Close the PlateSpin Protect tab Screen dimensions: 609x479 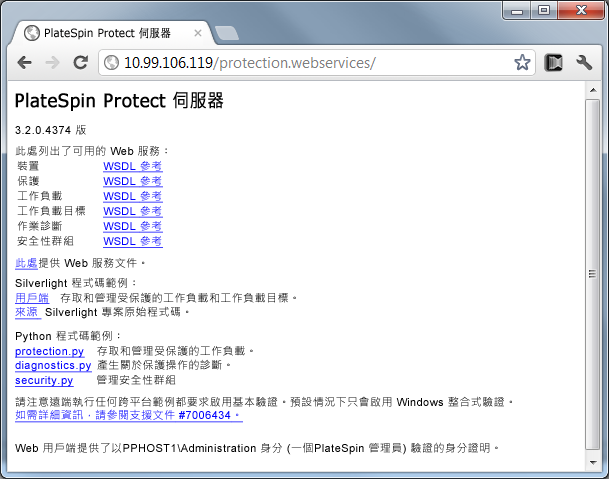pos(198,33)
